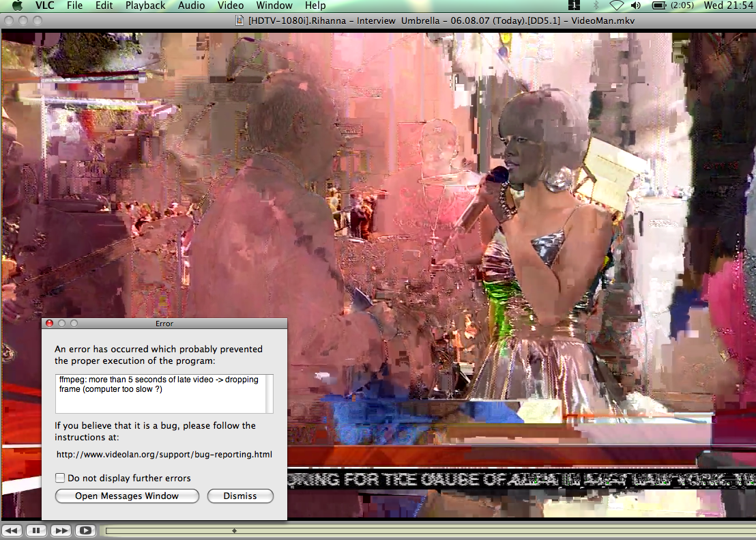Open the Video menu
Viewport: 756px width, 540px height.
pos(230,5)
